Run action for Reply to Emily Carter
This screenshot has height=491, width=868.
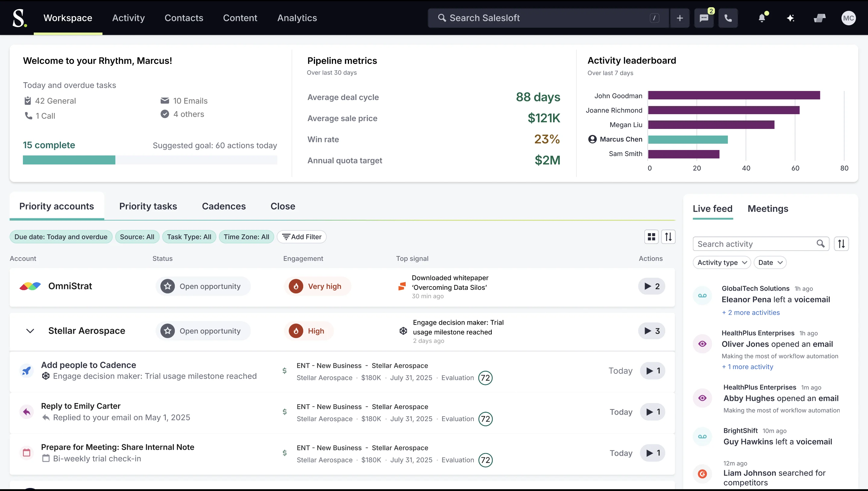(653, 412)
